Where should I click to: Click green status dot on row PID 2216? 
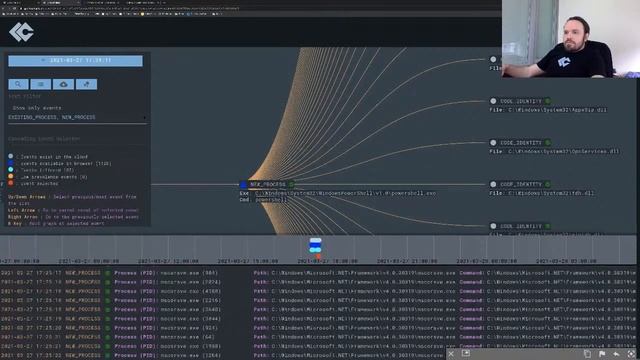click(108, 300)
